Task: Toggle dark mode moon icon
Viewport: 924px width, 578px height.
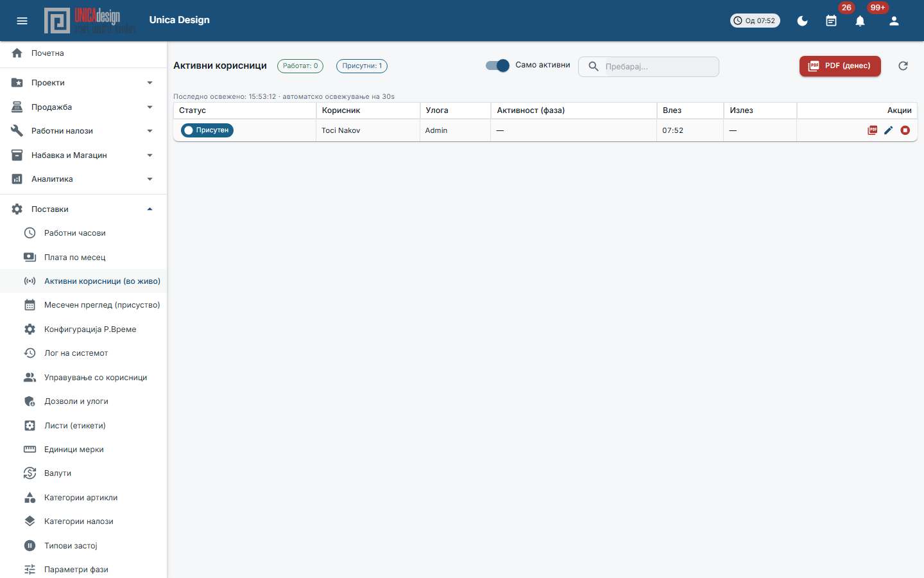Action: (x=802, y=21)
